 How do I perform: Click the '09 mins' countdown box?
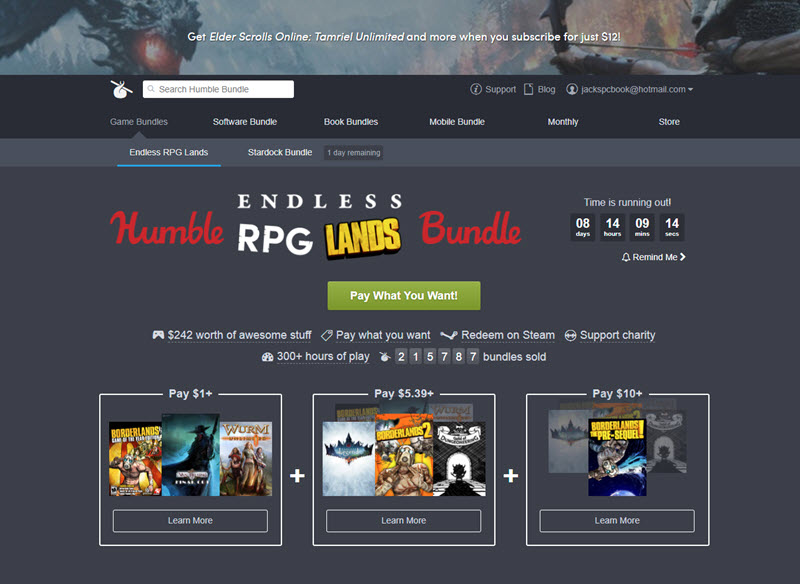click(642, 227)
